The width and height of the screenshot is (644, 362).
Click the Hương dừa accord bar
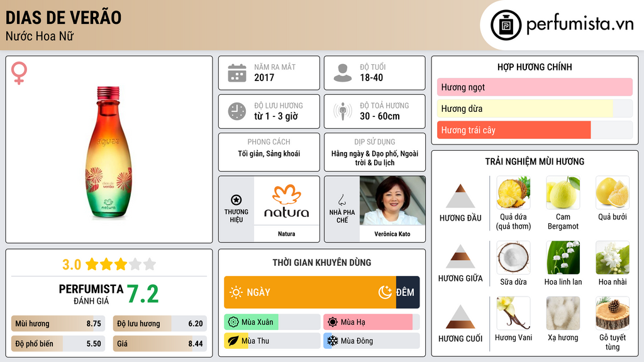point(535,108)
